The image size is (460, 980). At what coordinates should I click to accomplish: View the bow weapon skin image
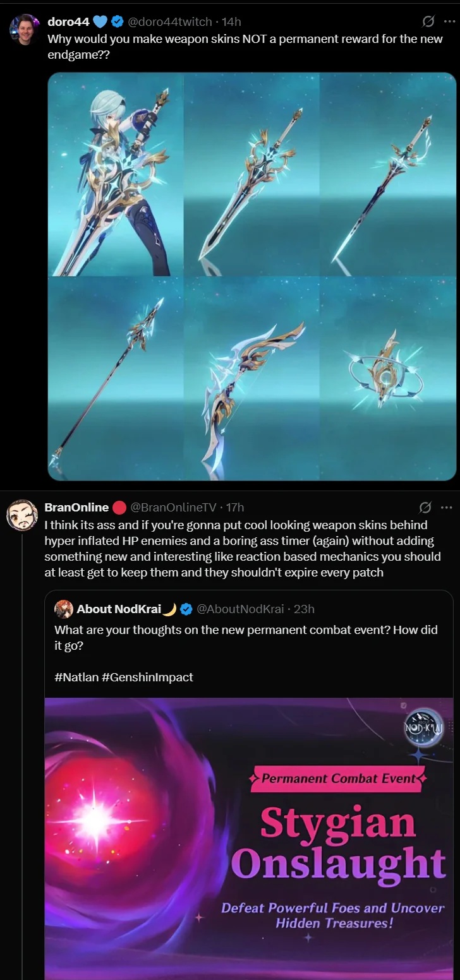pos(251,379)
